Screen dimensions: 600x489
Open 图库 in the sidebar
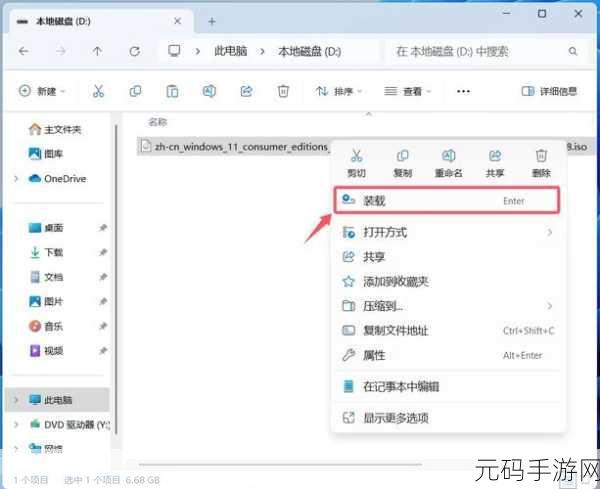[46, 154]
